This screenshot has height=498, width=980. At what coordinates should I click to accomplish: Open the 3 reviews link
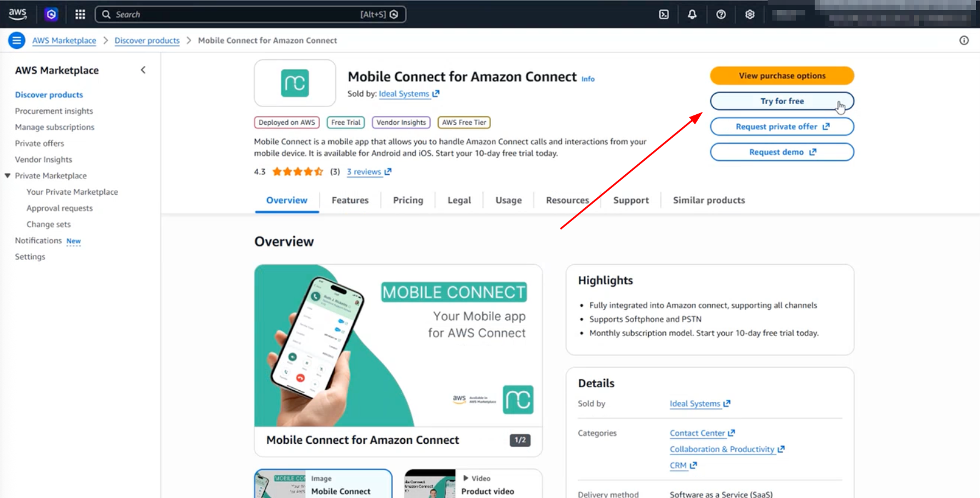point(369,172)
